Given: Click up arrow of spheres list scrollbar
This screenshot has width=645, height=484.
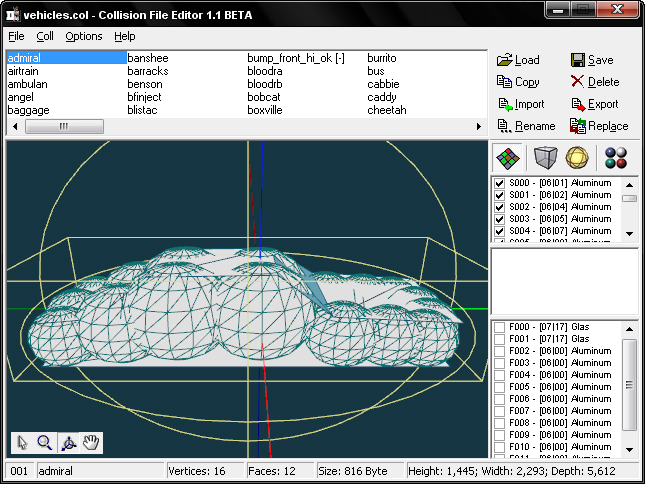Looking at the screenshot, I should click(629, 185).
